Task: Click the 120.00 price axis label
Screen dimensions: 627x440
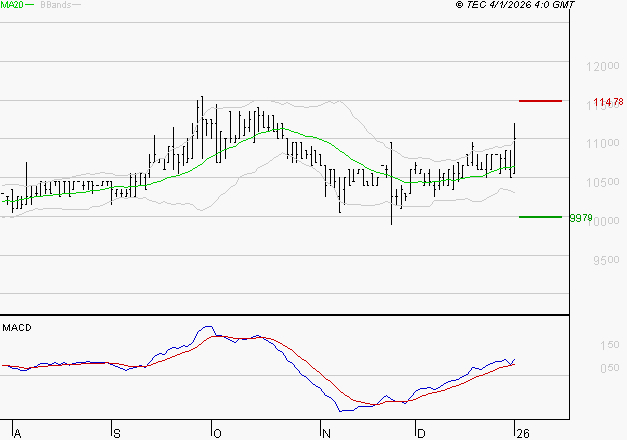Action: (x=603, y=66)
